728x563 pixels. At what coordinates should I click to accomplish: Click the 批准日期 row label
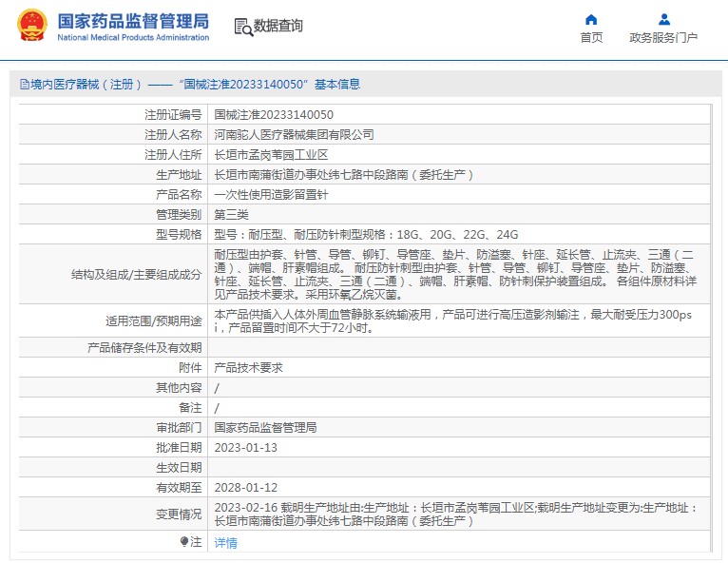click(179, 448)
